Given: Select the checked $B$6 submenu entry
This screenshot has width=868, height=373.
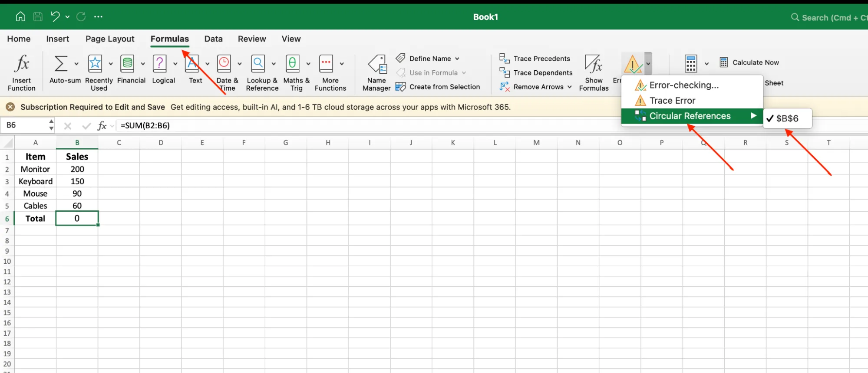Looking at the screenshot, I should click(787, 118).
